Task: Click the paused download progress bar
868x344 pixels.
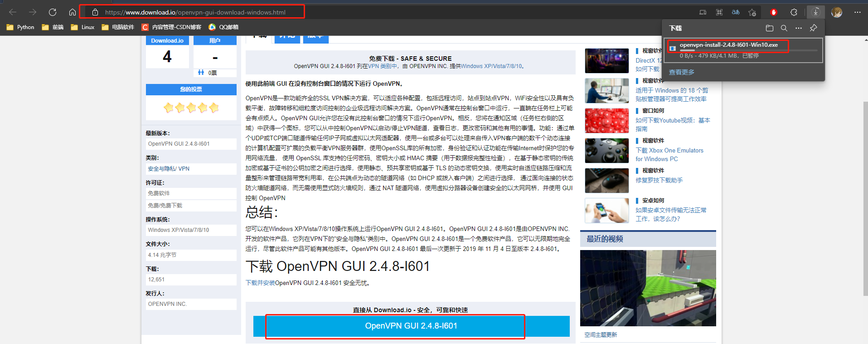Action: coord(748,50)
